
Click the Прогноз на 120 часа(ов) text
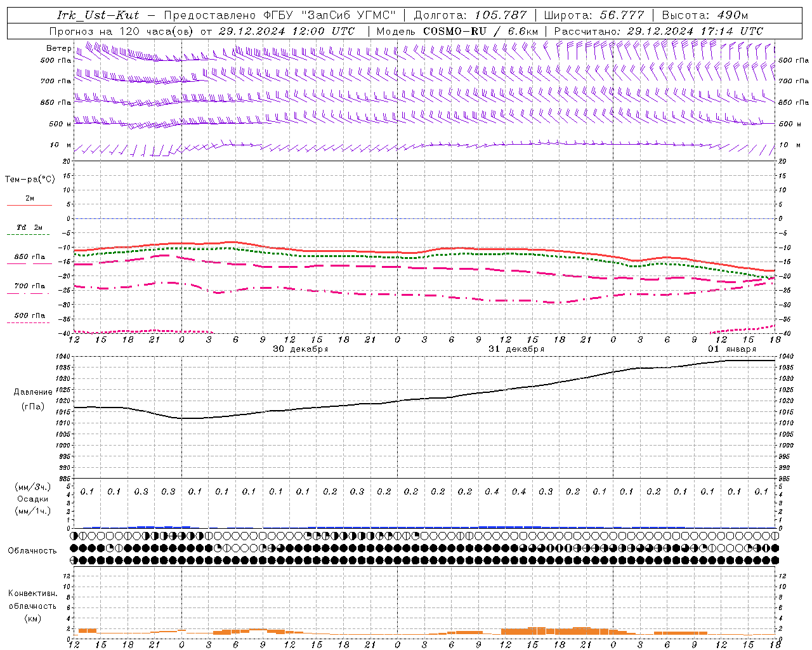click(122, 31)
